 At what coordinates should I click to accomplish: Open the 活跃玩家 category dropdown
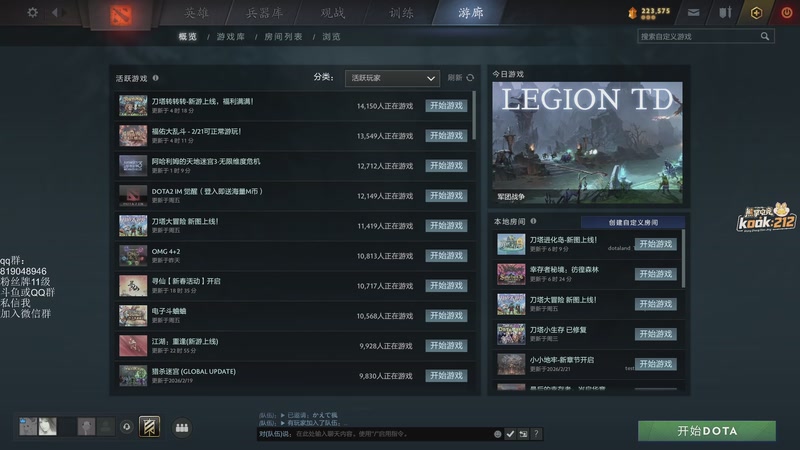[392, 78]
